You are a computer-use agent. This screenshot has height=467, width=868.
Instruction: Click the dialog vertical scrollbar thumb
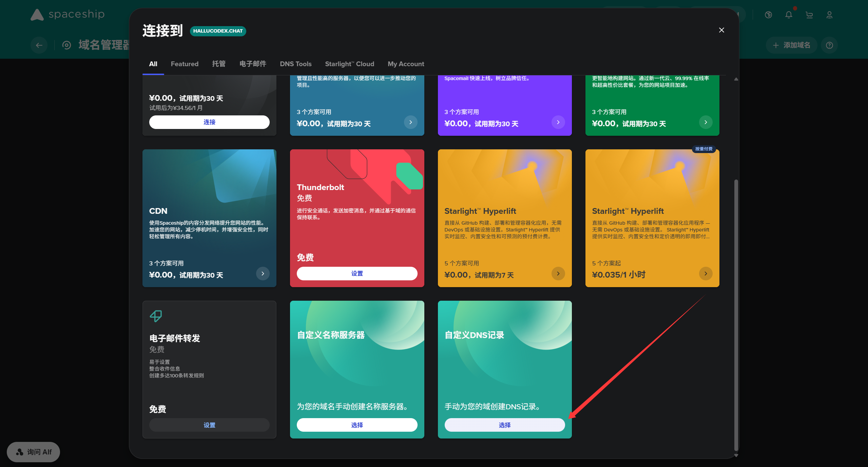point(736,314)
